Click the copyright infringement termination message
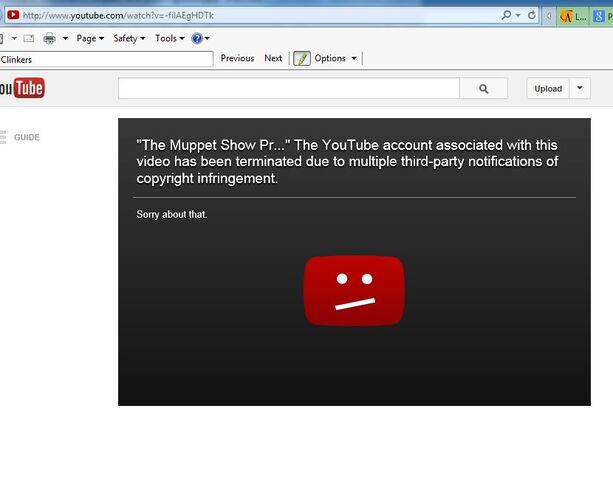This screenshot has width=613, height=479. click(x=347, y=161)
